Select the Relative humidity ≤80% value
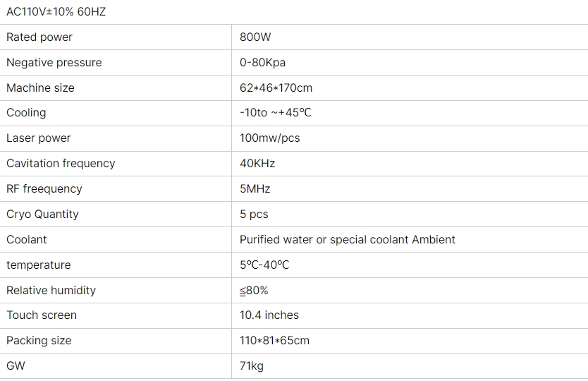Screen dimensions: 588x381 (254, 291)
